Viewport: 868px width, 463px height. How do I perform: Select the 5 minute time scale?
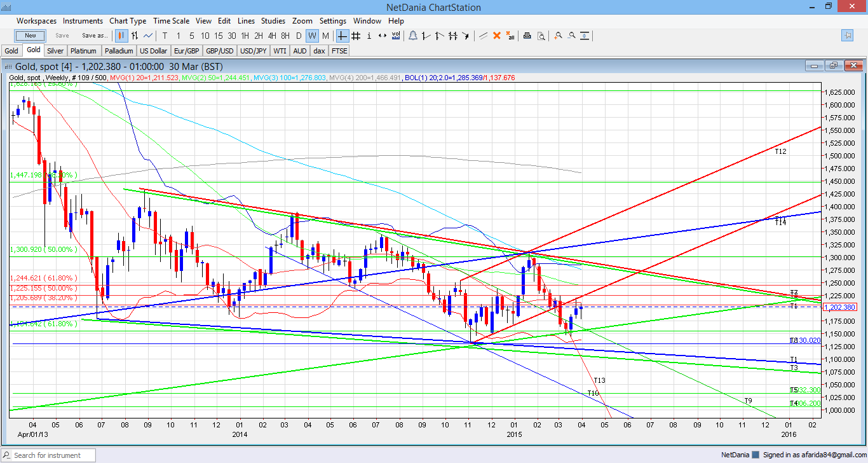pos(192,36)
